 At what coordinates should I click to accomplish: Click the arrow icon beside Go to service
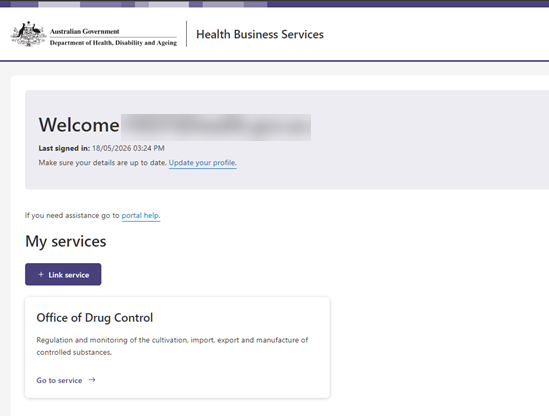pos(92,380)
